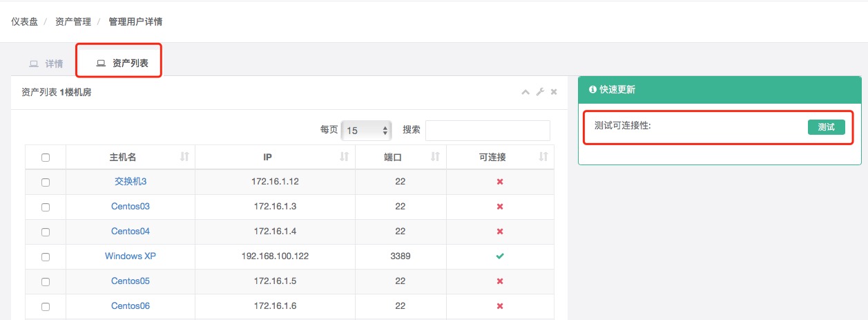Close the 资产列表 panel with X icon
868x320 pixels.
[x=554, y=92]
